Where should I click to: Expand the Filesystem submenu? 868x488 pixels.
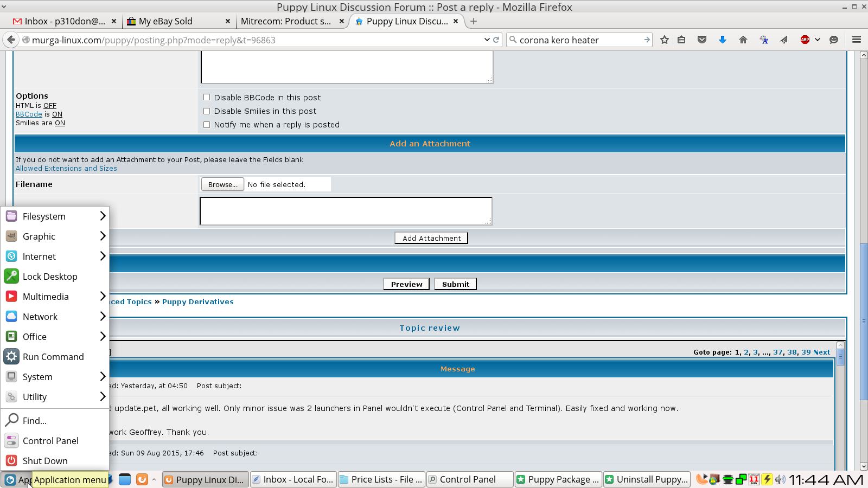click(55, 216)
